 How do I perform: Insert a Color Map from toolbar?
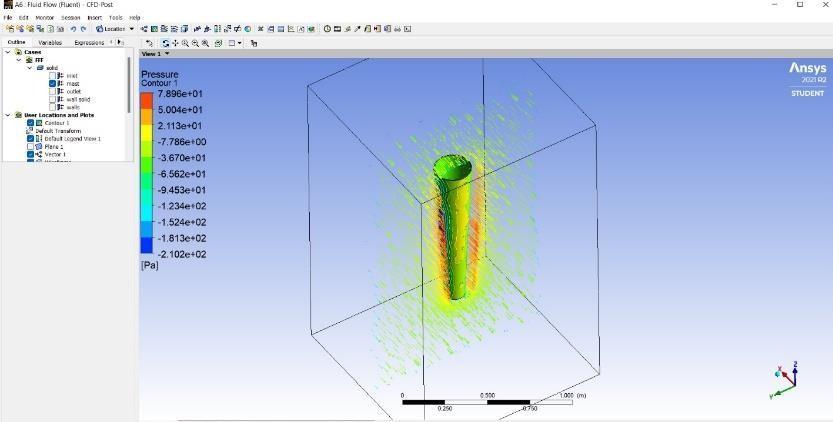point(248,29)
